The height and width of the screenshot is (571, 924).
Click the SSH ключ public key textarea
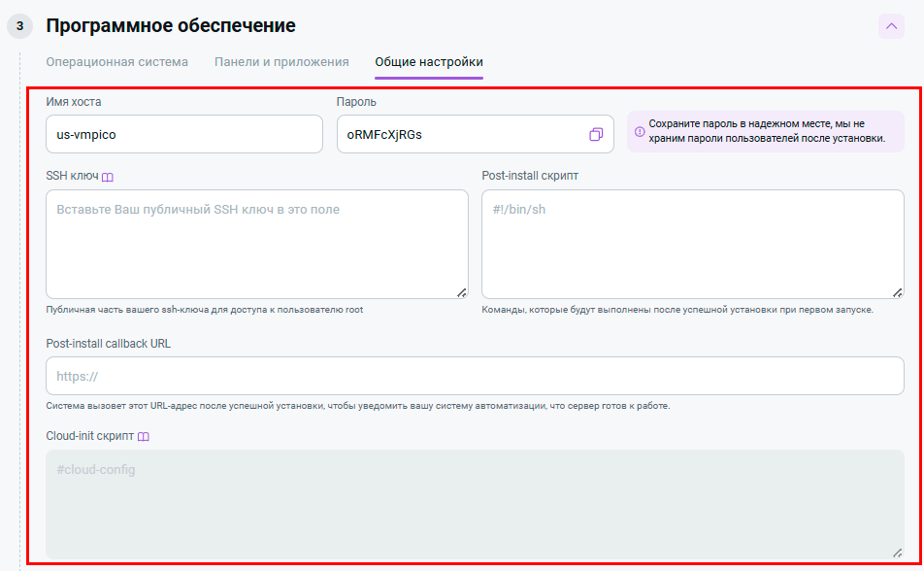point(256,244)
